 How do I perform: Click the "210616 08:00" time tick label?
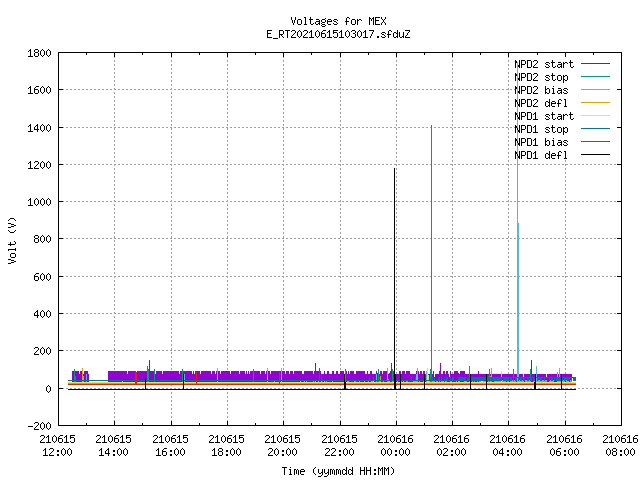point(620,446)
